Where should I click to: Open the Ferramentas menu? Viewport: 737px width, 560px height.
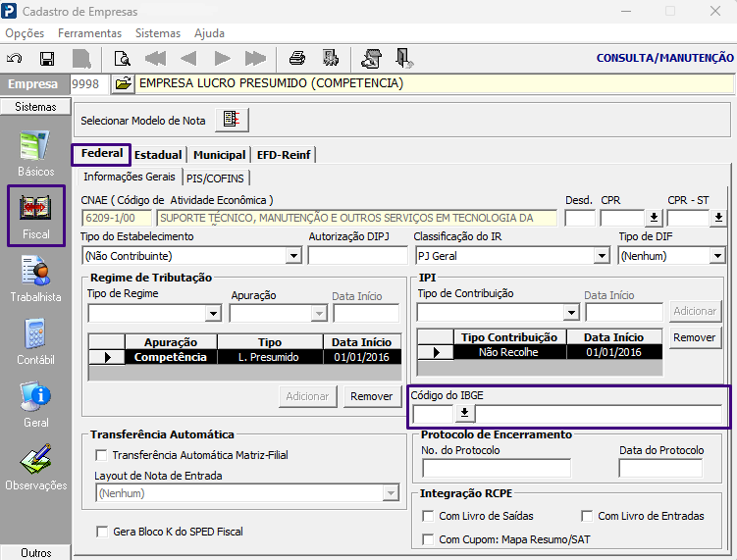point(89,33)
